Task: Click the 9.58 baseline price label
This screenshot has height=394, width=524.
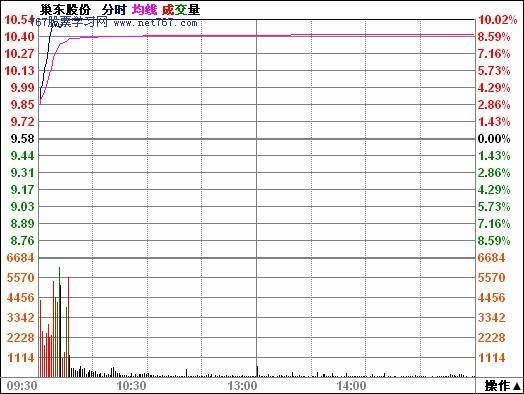Action: point(22,139)
